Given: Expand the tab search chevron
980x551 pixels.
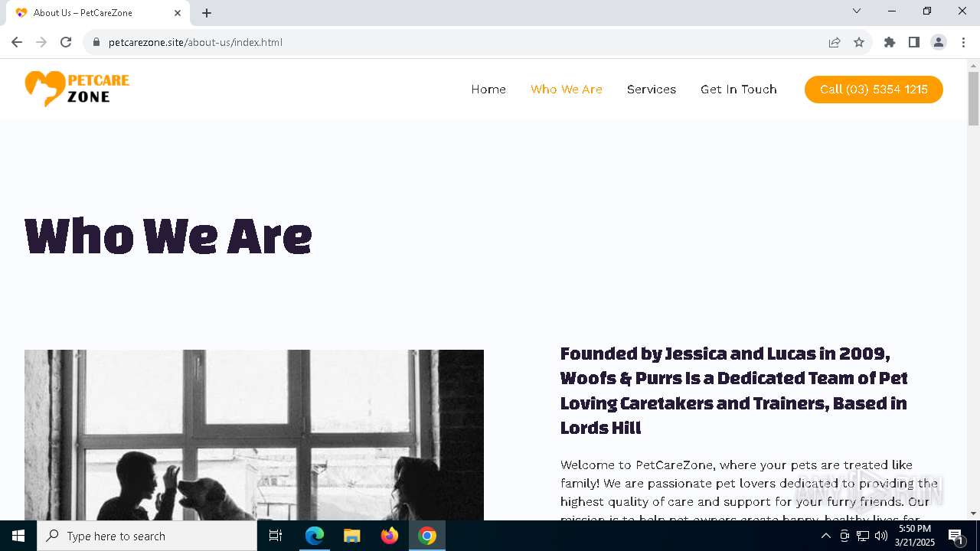Looking at the screenshot, I should tap(857, 11).
